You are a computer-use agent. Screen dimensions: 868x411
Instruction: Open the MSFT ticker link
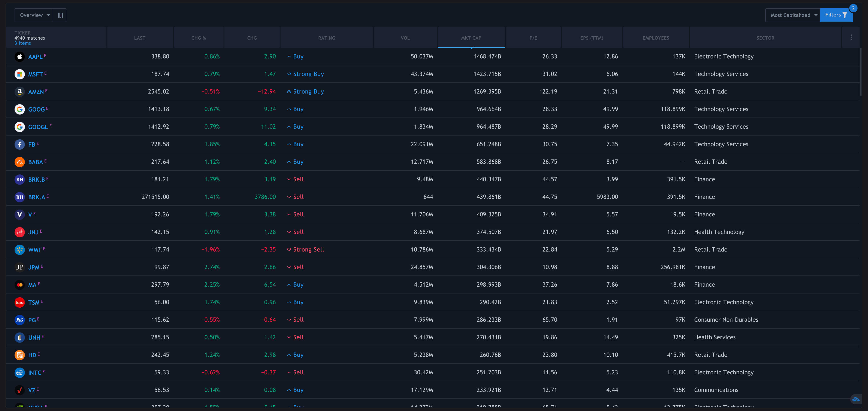click(x=35, y=74)
